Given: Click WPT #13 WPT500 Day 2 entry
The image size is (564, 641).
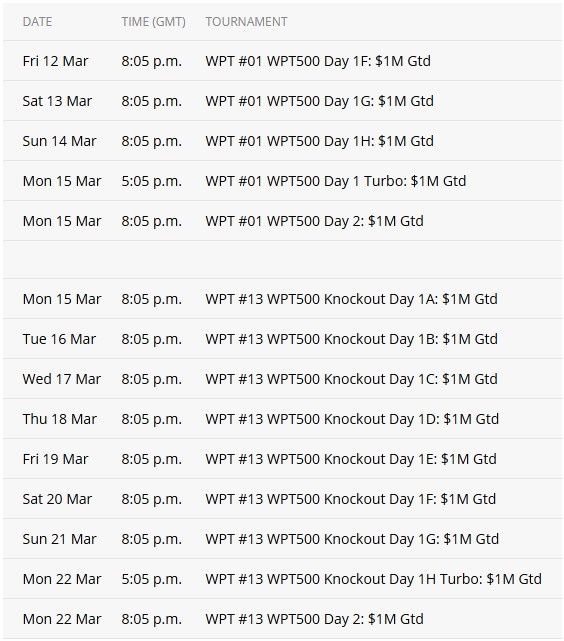Looking at the screenshot, I should (314, 619).
